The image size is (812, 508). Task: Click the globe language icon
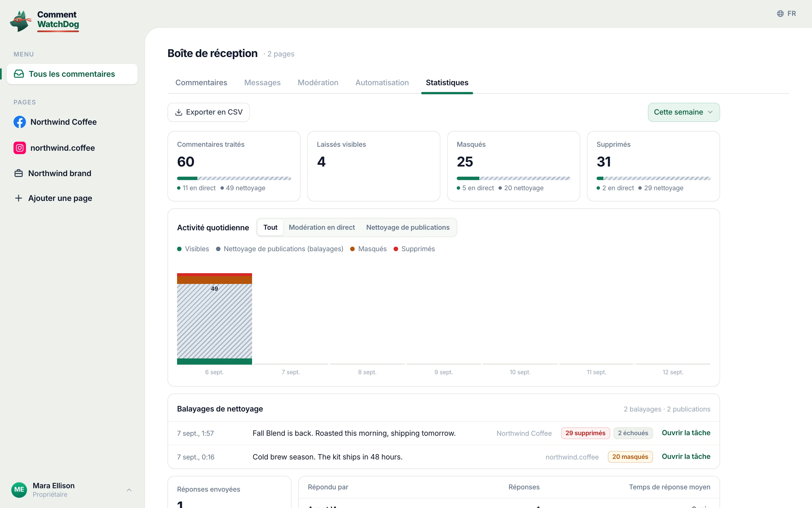click(x=780, y=14)
